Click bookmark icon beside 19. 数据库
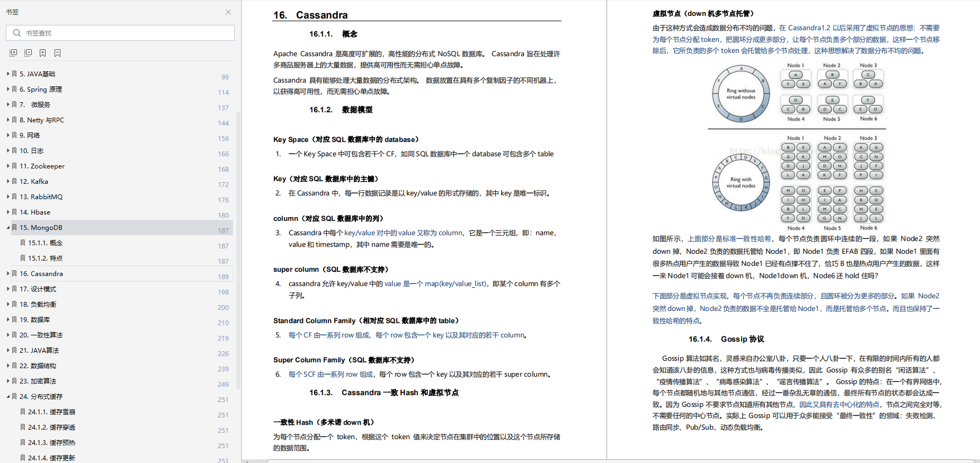Screen dimensions: 980x463 15,320
